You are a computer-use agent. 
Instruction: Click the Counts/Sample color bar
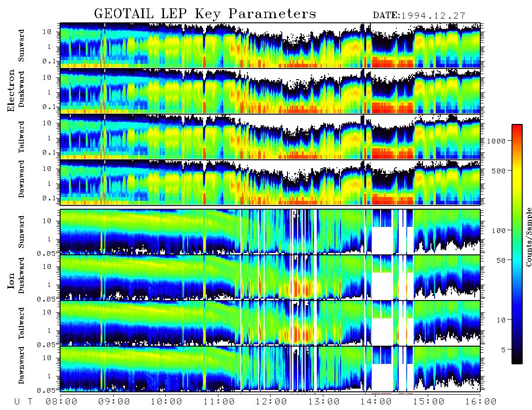click(517, 244)
